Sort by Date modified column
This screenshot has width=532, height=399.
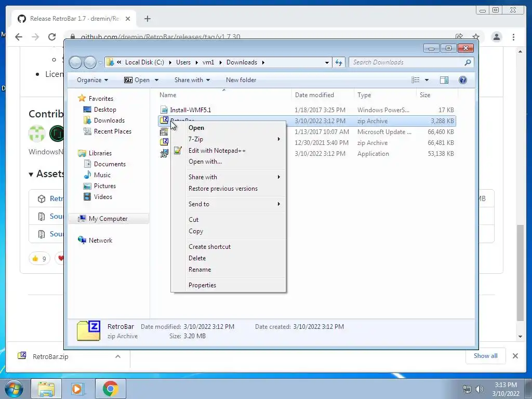click(x=323, y=96)
